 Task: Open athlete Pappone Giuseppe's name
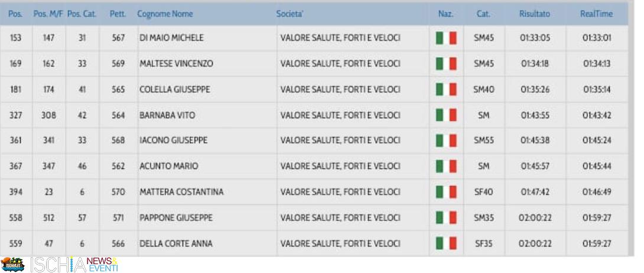coord(175,218)
